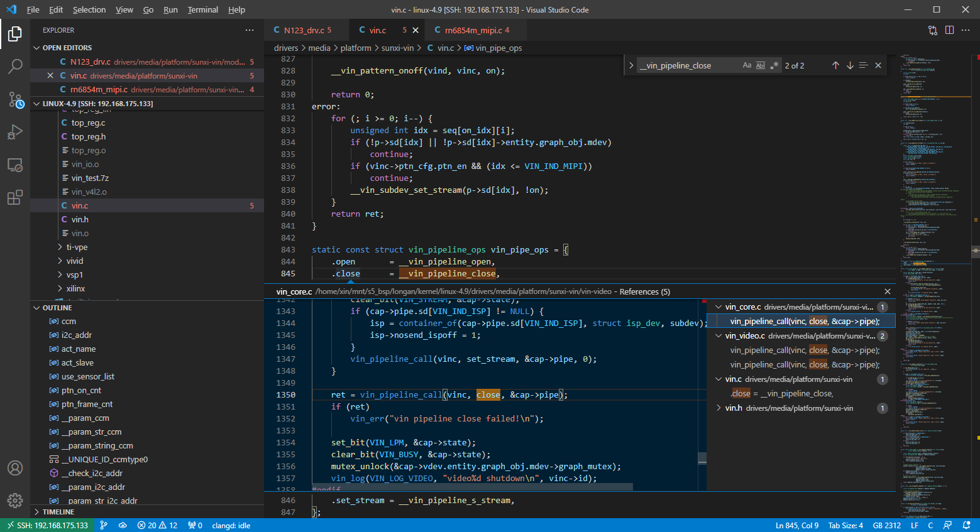Click source control branch icon in status bar

click(x=104, y=525)
